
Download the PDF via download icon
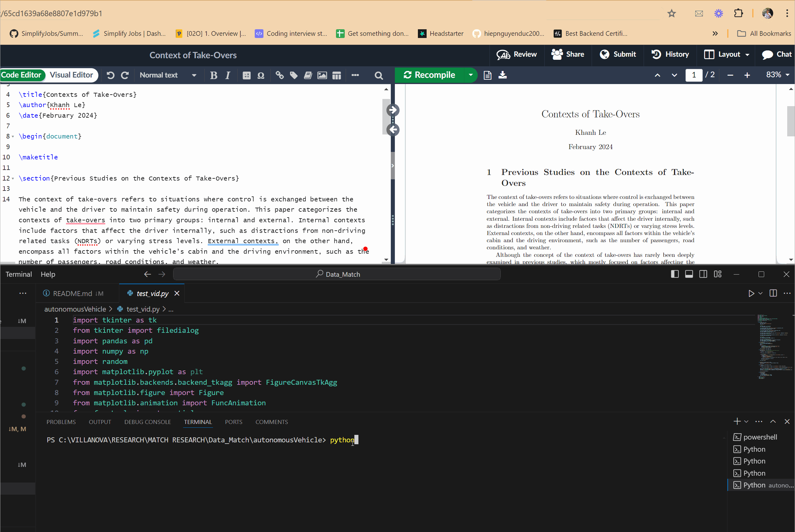tap(503, 75)
